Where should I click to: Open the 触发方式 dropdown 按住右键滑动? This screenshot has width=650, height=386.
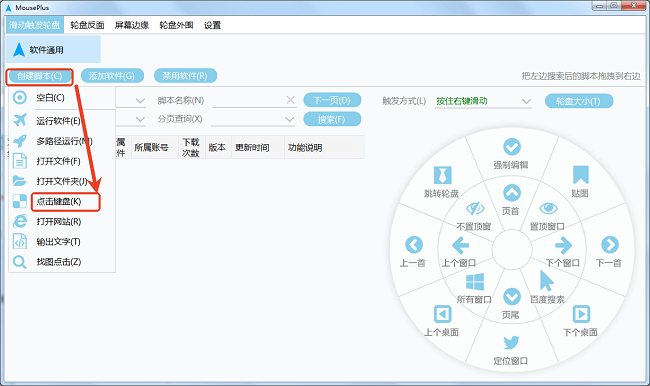(483, 101)
